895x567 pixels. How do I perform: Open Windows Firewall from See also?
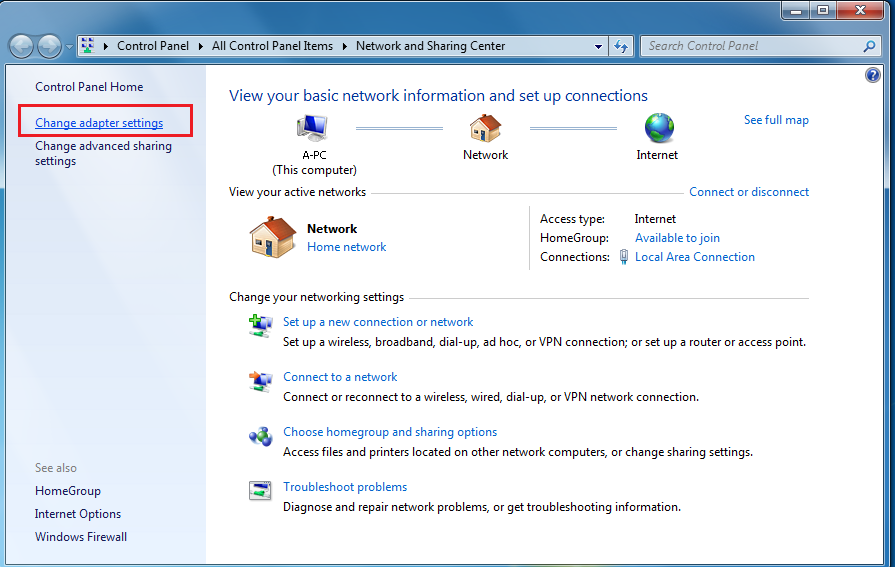81,537
